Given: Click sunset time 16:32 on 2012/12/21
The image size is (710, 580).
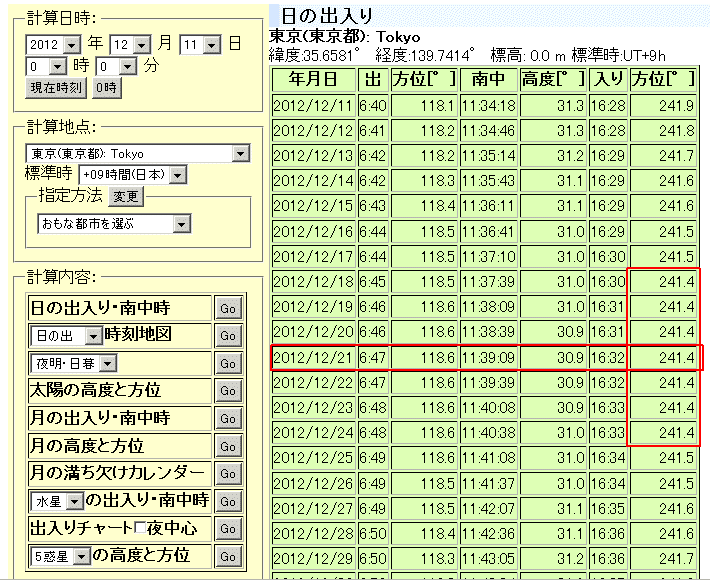Looking at the screenshot, I should pos(608,358).
